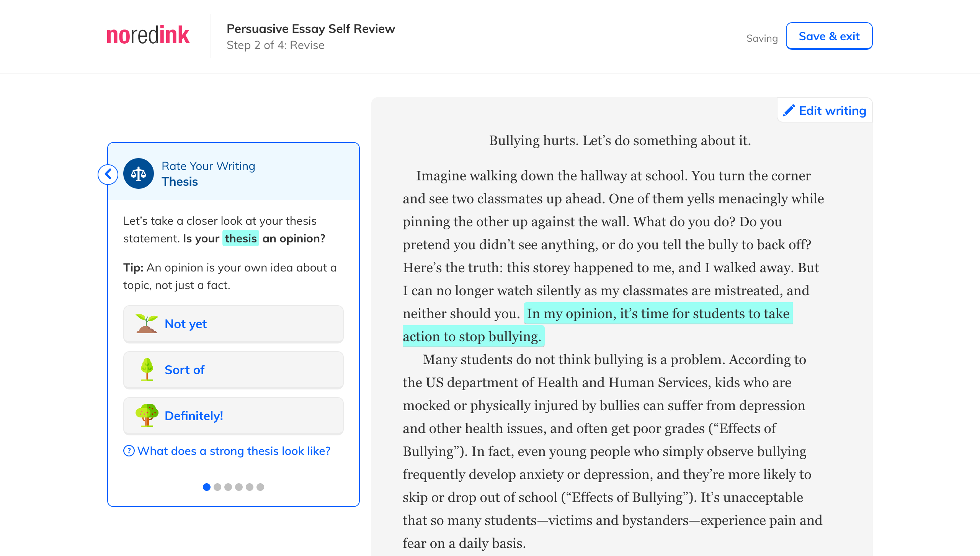Click the question mark help icon
Screen dimensions: 980x556
point(129,451)
